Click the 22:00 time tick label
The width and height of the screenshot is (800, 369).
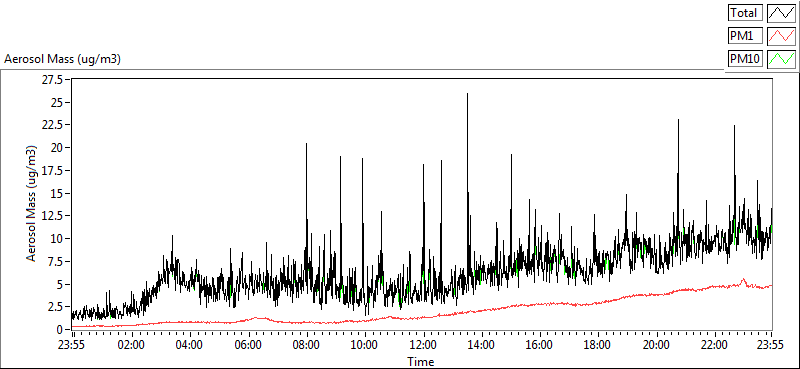click(713, 344)
